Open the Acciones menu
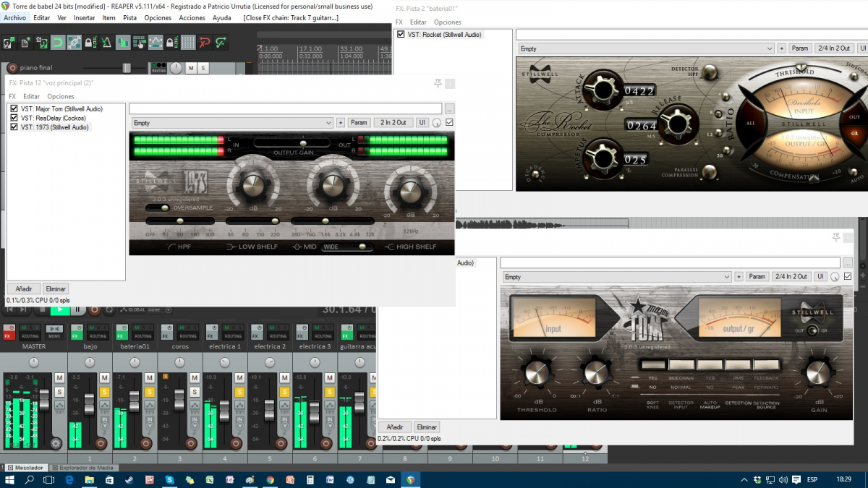Screen dimensions: 868x488 tap(192, 17)
